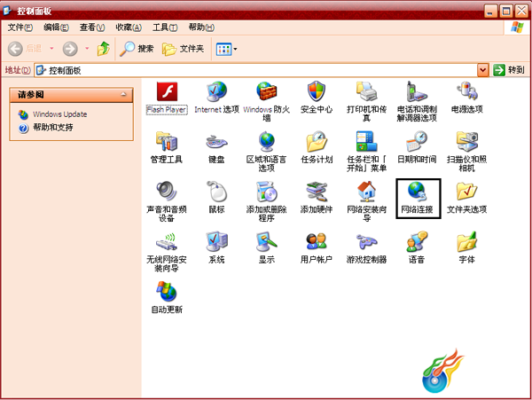
Task: Open the 查看(V) menu
Action: point(92,27)
